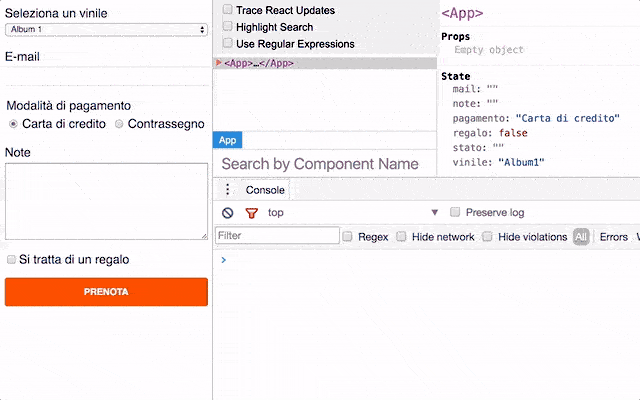
Task: Enable Highlight Search checkbox
Action: pos(227,27)
